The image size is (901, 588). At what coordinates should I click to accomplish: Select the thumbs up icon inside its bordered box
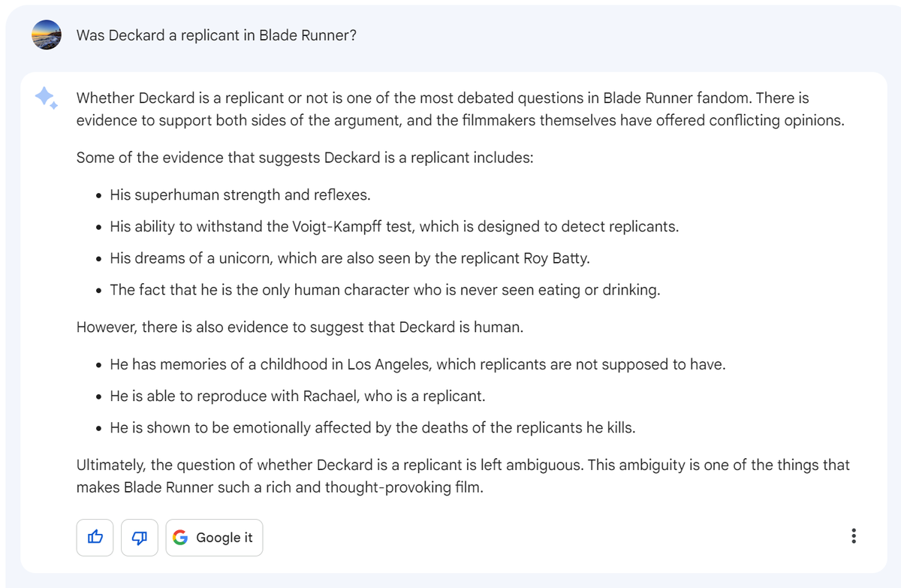(x=95, y=537)
